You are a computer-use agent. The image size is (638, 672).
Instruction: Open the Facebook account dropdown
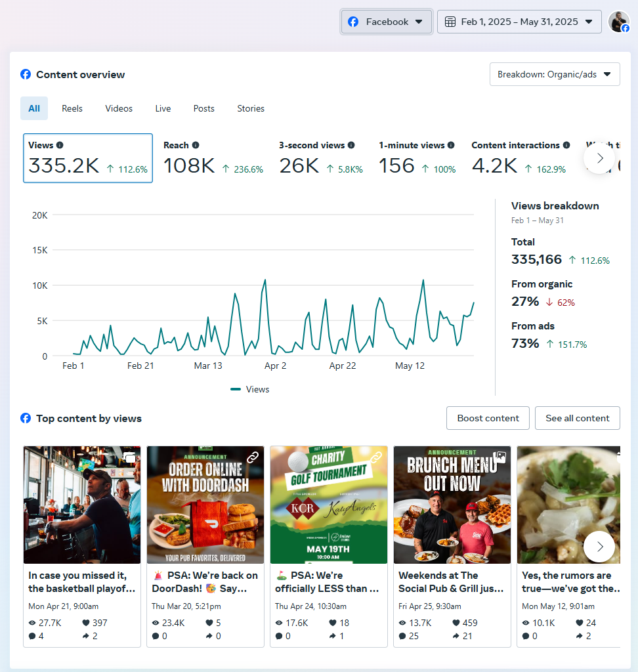[x=386, y=21]
